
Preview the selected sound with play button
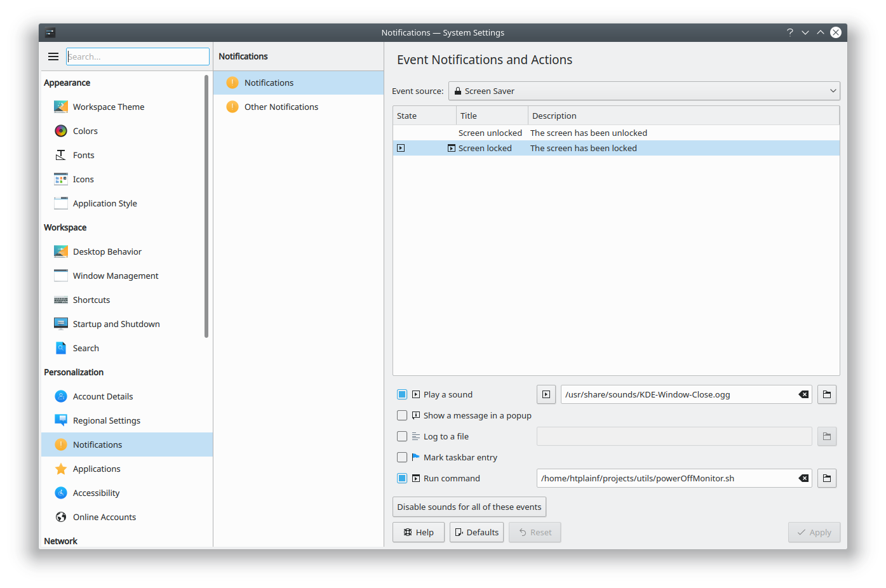coord(546,394)
